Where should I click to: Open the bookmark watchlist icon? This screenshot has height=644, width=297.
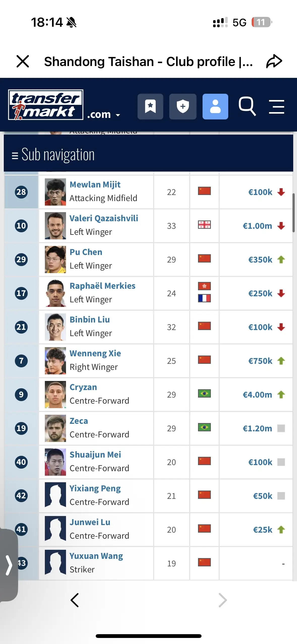150,106
